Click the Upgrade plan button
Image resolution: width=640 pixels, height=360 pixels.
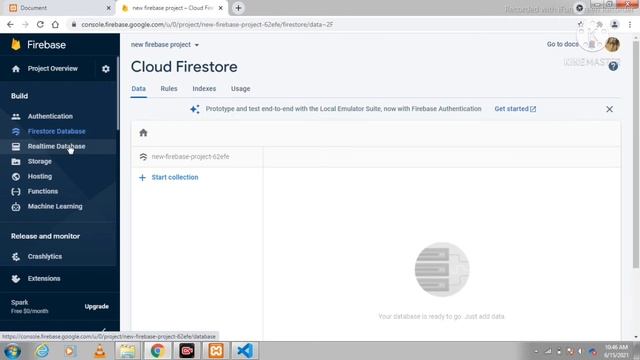pyautogui.click(x=96, y=307)
